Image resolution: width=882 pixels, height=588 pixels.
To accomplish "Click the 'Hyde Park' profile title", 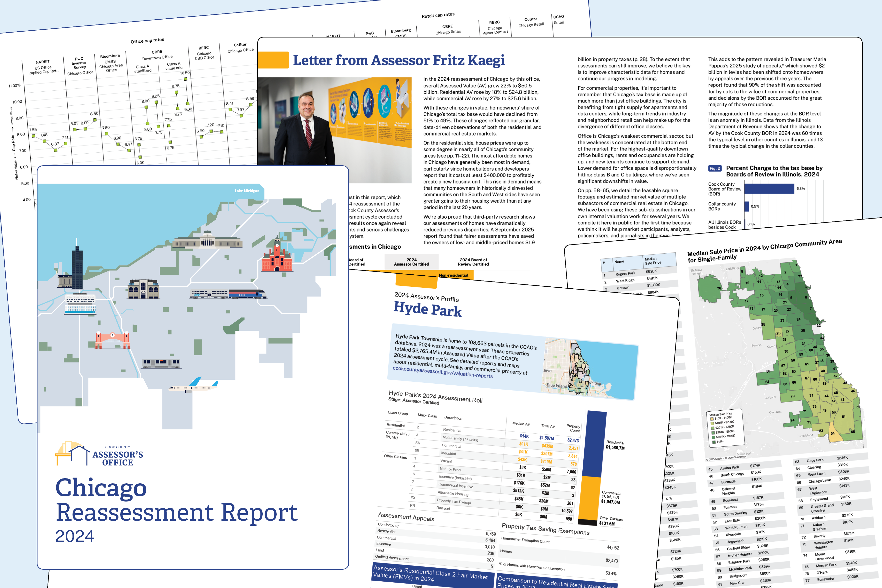I will (x=428, y=309).
